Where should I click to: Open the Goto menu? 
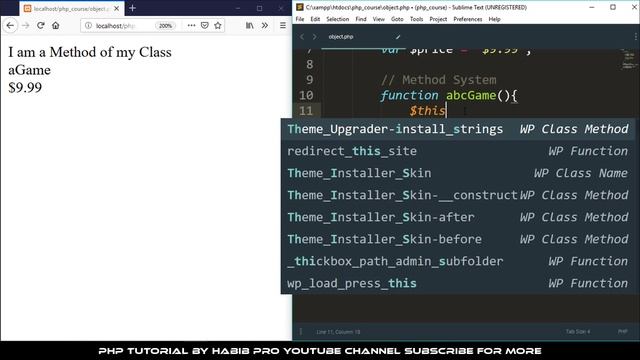click(397, 19)
